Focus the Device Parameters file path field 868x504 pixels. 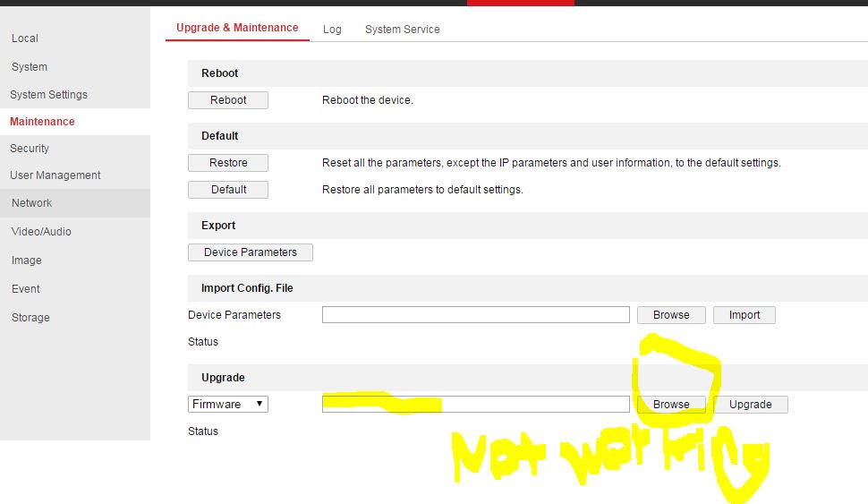click(475, 315)
